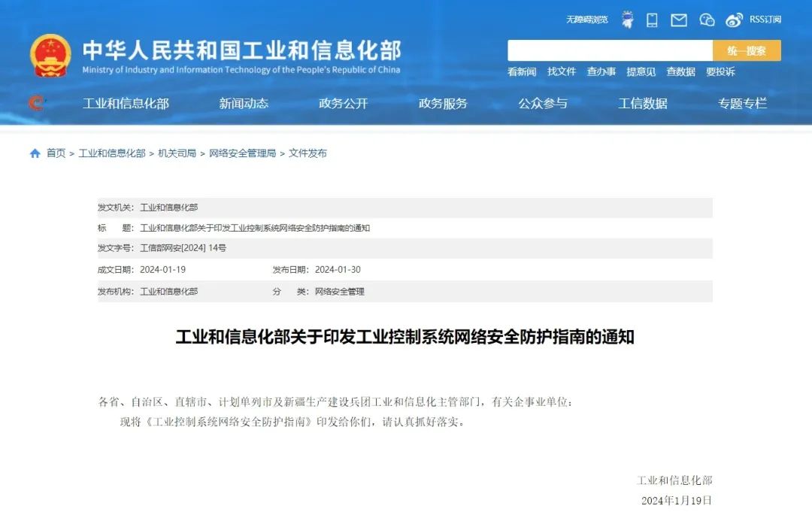Click the blue home icon in breadcrumb
The image size is (812, 518).
35,153
